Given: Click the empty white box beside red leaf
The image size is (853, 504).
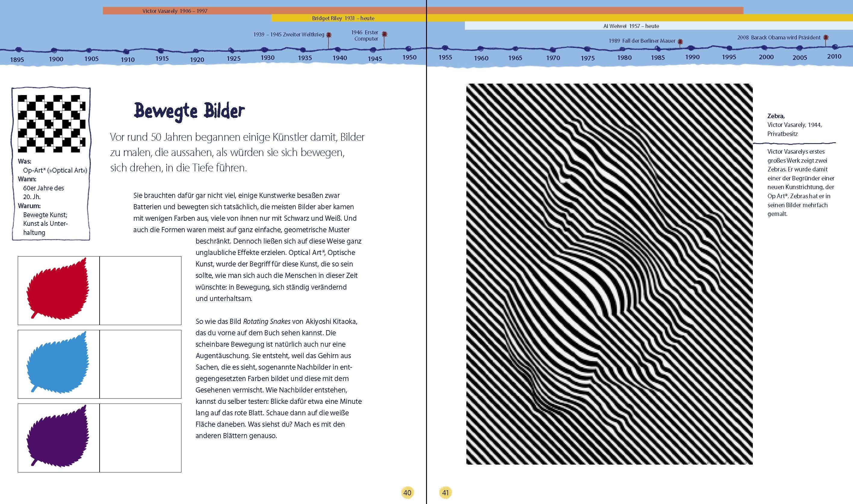Looking at the screenshot, I should pos(140,290).
